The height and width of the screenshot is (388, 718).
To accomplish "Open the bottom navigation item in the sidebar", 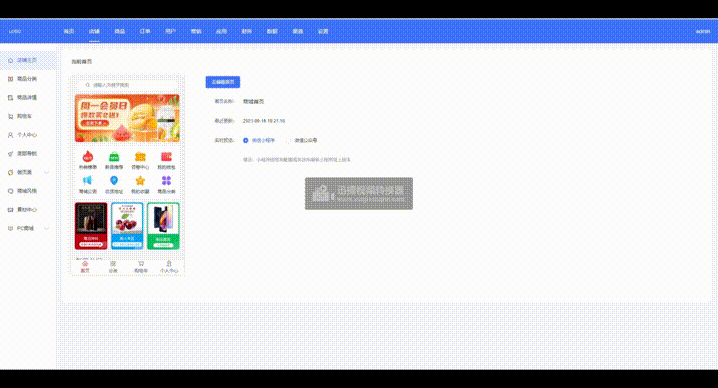I will point(27,153).
